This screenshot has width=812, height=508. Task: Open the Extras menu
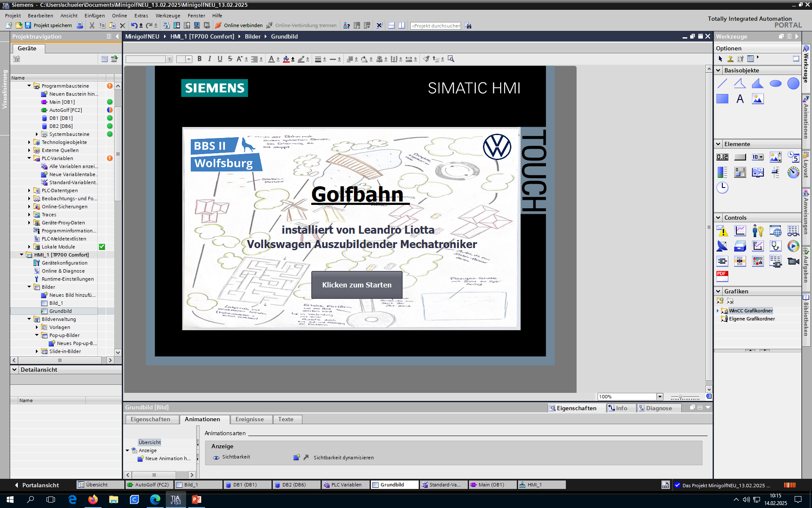click(x=141, y=16)
